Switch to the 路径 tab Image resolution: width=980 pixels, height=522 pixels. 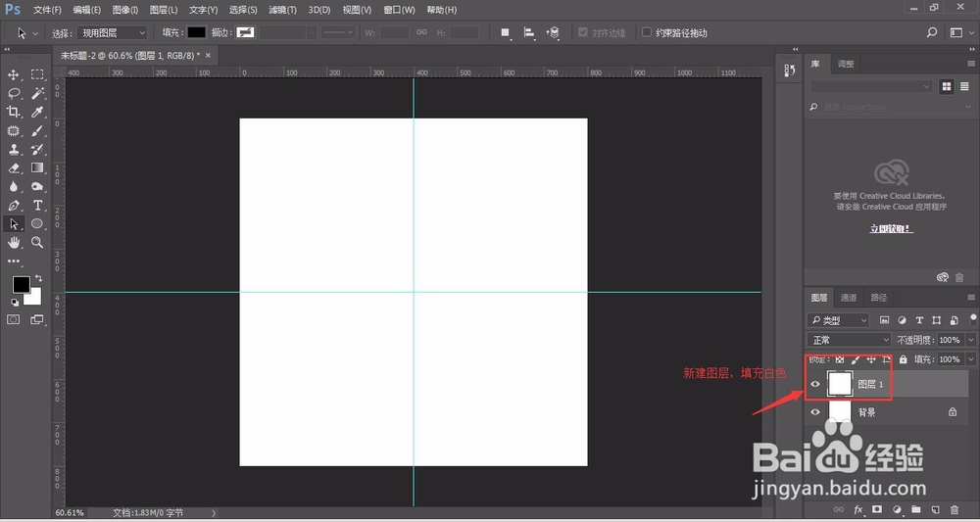point(879,297)
